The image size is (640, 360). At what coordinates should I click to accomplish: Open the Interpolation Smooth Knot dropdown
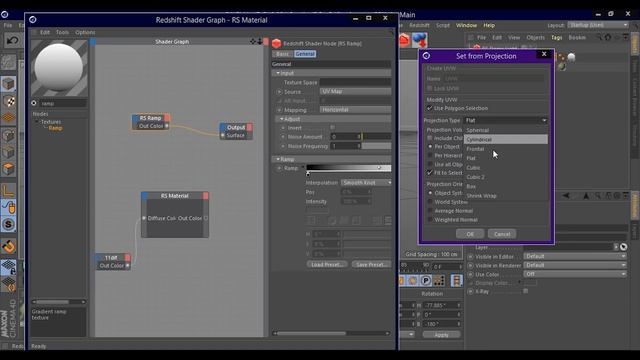366,182
